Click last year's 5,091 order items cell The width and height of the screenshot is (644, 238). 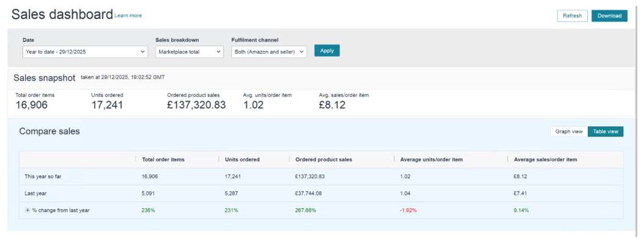[148, 194]
